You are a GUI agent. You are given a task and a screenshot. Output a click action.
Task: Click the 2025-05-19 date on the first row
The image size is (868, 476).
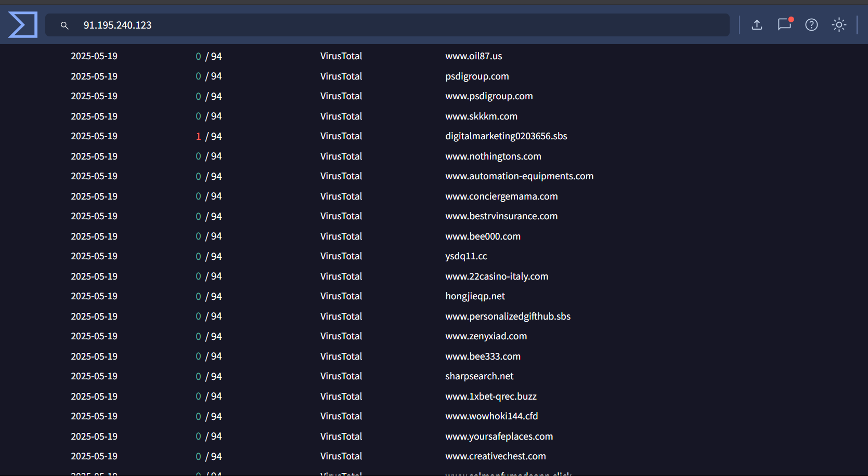(94, 56)
